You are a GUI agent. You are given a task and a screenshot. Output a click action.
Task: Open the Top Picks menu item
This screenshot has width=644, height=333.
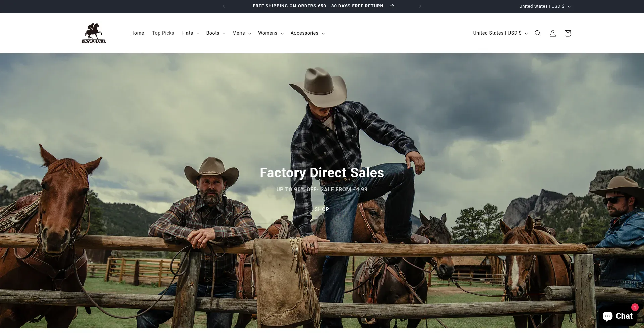click(163, 33)
